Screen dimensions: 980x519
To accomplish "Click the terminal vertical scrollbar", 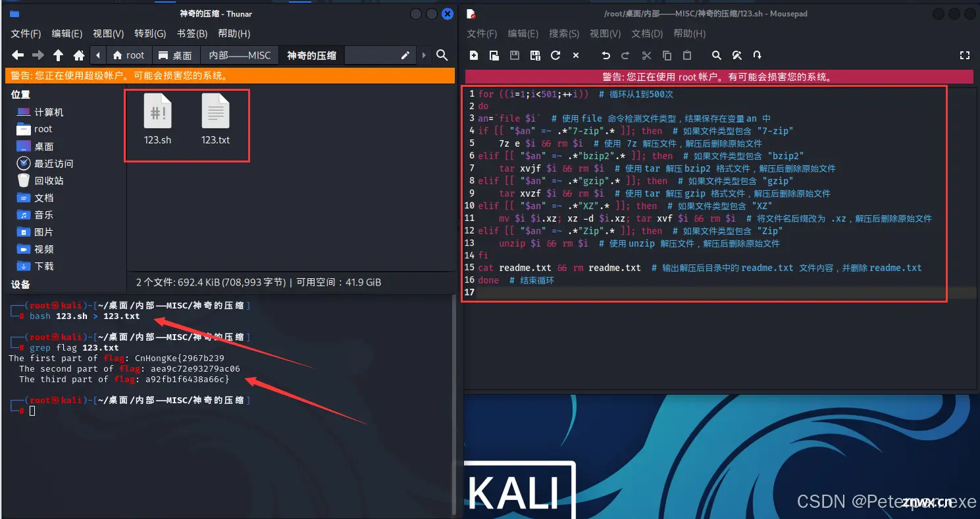I will tap(454, 405).
